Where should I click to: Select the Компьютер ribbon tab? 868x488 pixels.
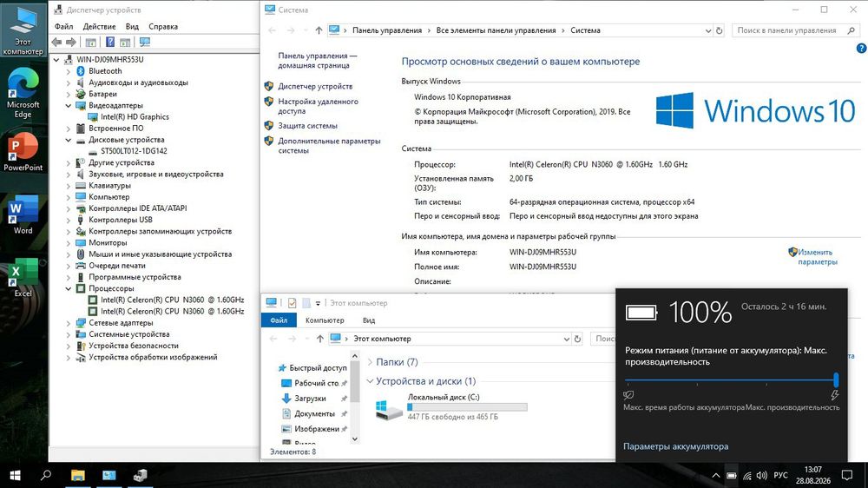click(325, 320)
